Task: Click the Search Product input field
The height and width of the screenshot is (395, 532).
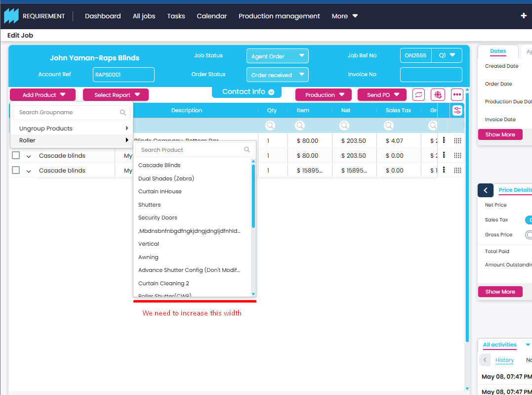Action: pyautogui.click(x=190, y=150)
